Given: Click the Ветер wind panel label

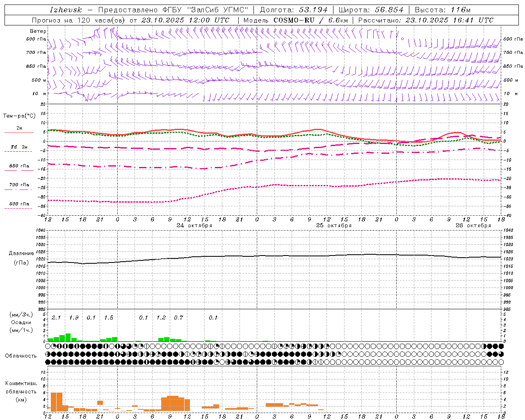Looking at the screenshot, I should click(38, 31).
